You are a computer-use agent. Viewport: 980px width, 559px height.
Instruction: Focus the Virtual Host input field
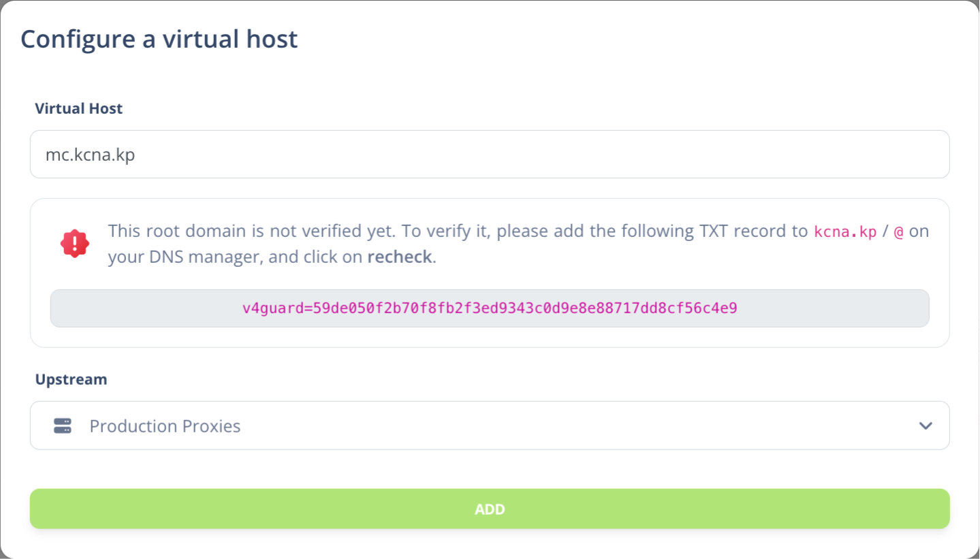pos(490,155)
